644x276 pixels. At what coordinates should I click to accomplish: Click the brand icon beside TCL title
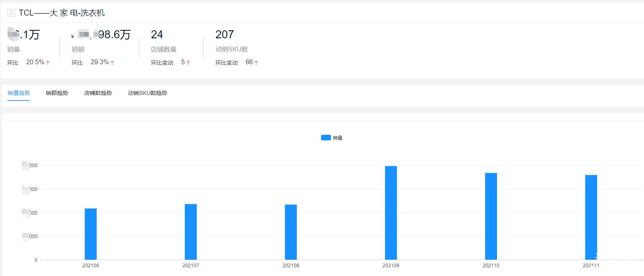click(11, 13)
